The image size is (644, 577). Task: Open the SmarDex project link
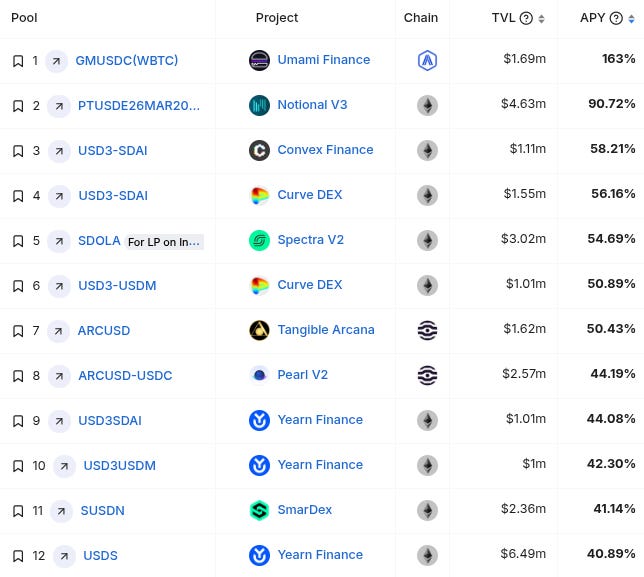[304, 510]
